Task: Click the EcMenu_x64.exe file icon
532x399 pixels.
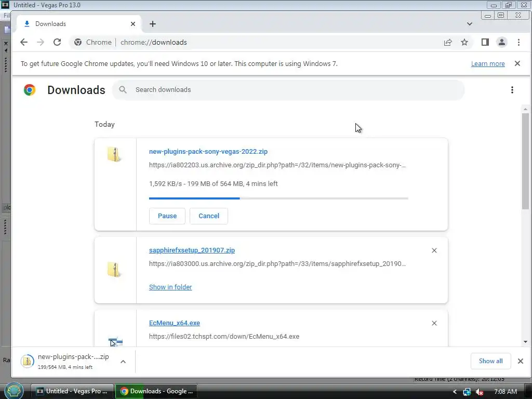Action: click(115, 342)
